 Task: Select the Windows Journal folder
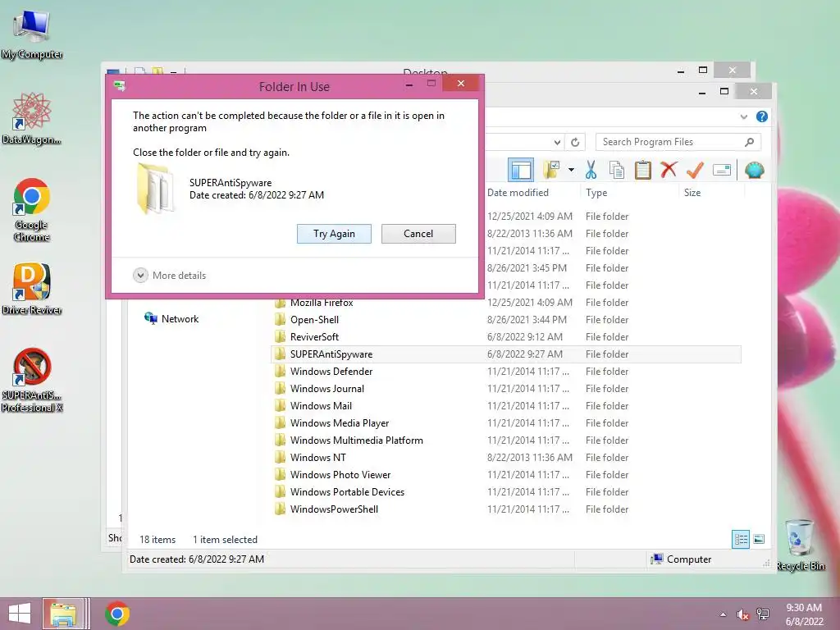click(326, 388)
